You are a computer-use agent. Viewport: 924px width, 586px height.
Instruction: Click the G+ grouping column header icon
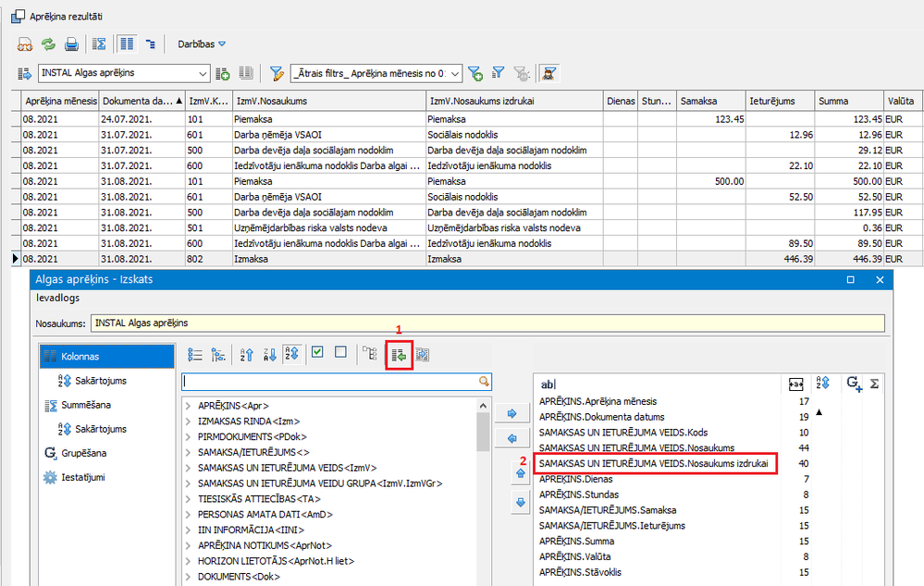(854, 384)
